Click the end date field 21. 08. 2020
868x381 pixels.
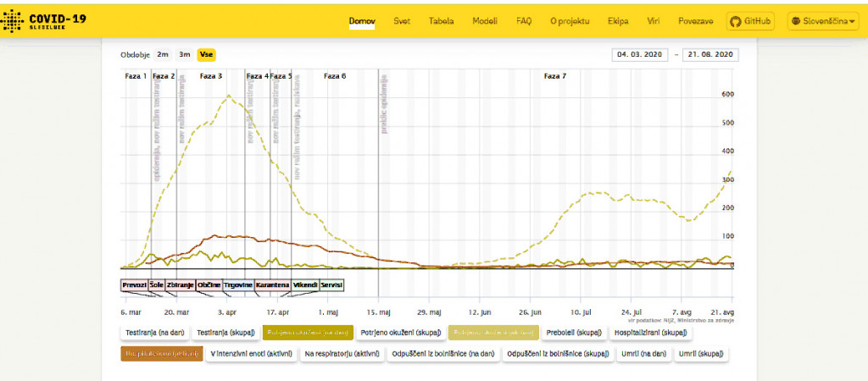[x=709, y=55]
